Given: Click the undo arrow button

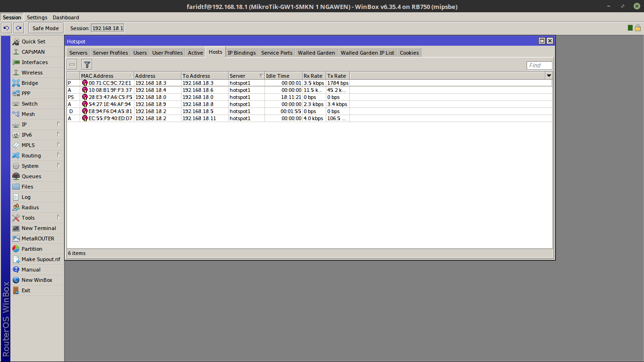Looking at the screenshot, I should point(6,28).
